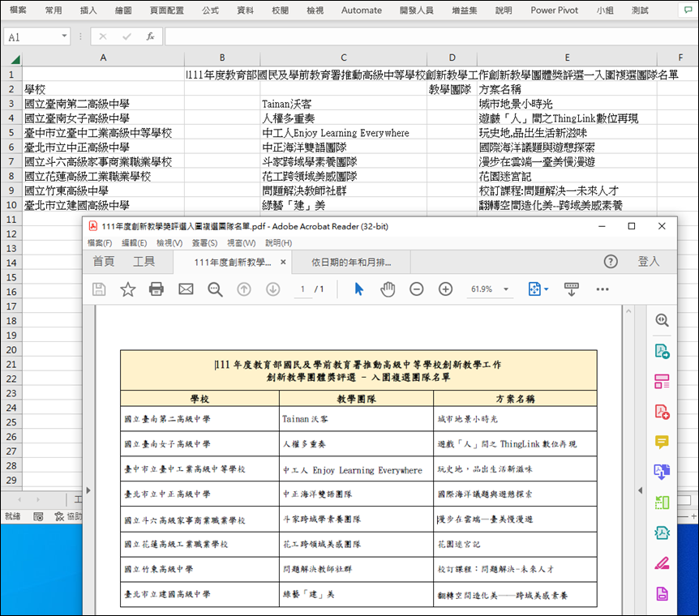Click the print icon in Acrobat toolbar
The height and width of the screenshot is (616, 699).
[x=157, y=289]
